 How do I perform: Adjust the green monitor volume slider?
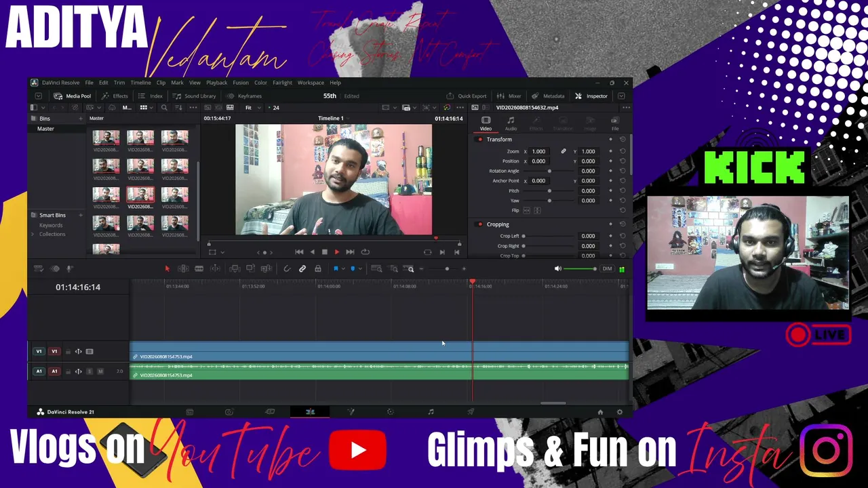point(580,269)
